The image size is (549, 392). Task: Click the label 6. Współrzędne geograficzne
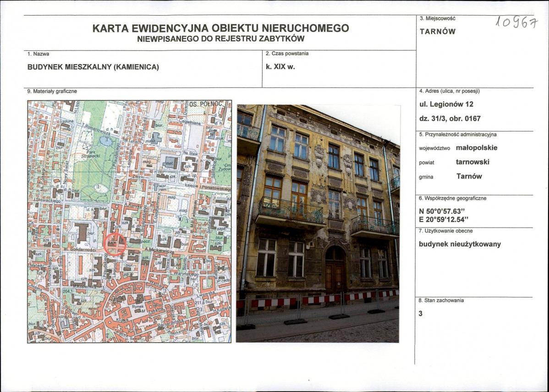point(453,198)
